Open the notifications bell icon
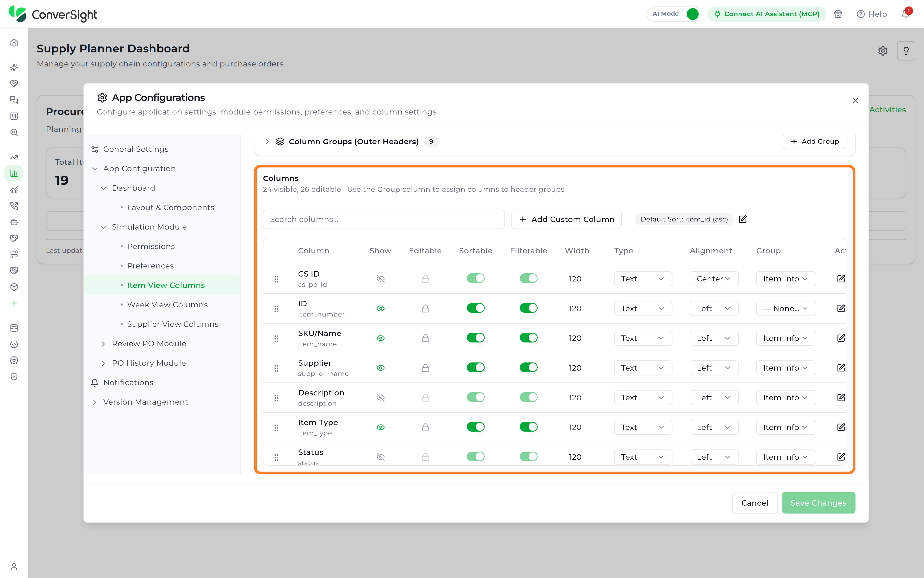 (905, 14)
